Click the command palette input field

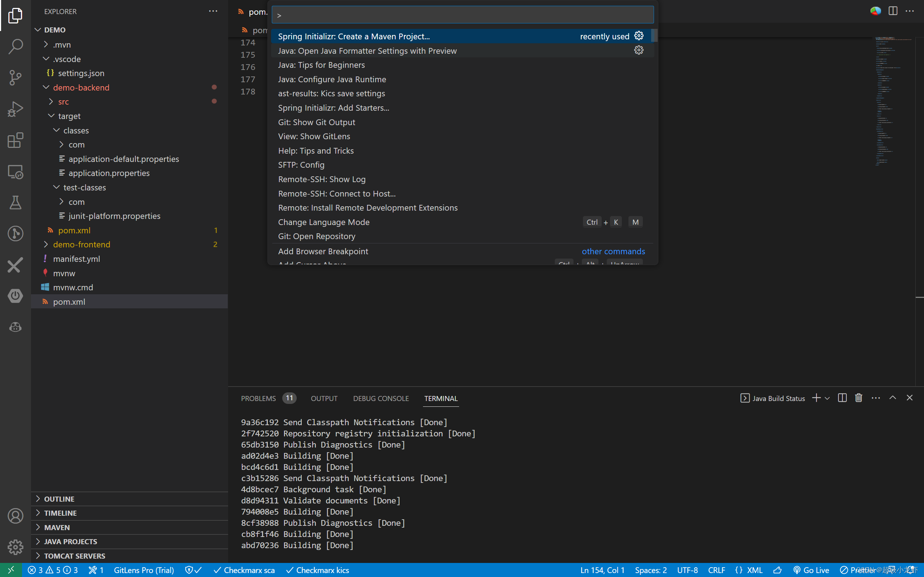(462, 15)
